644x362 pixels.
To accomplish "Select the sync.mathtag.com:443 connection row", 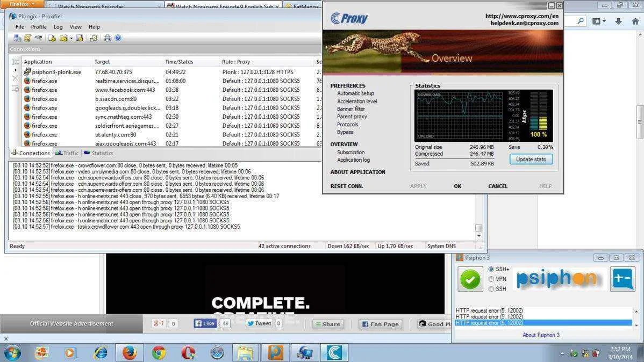I will (171, 117).
